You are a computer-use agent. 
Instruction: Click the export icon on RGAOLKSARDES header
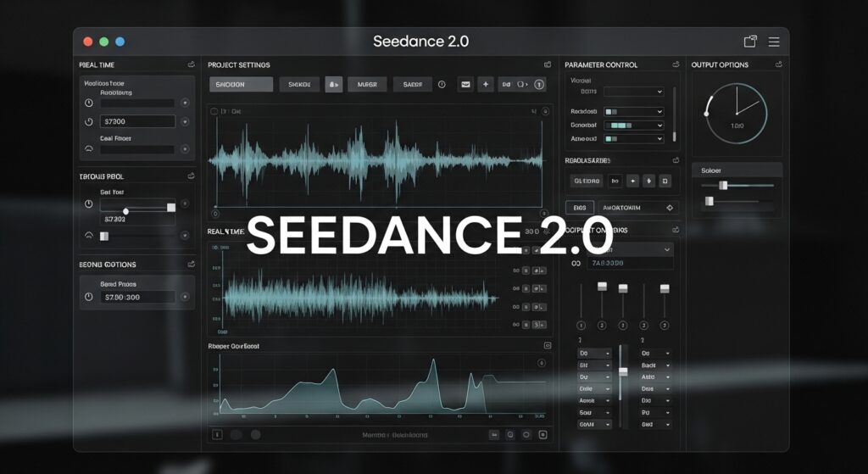click(676, 160)
